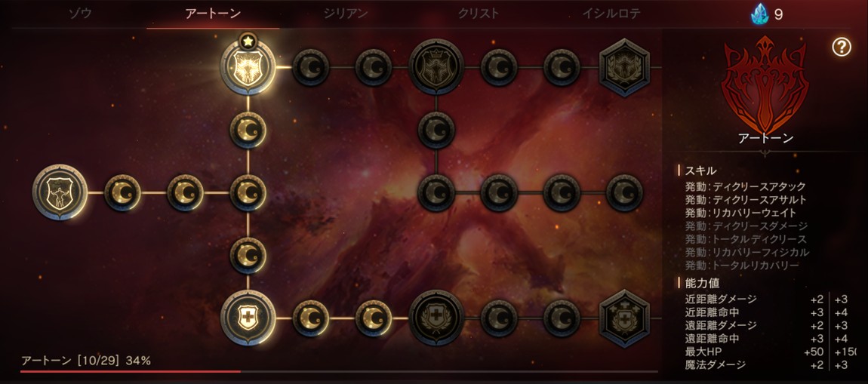Open the イシルロテ tab
Screen dimensions: 868x384
pyautogui.click(x=611, y=14)
